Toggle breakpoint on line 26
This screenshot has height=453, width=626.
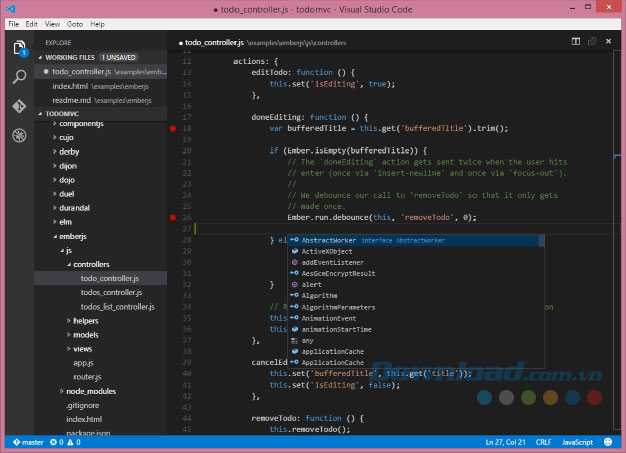coord(173,217)
